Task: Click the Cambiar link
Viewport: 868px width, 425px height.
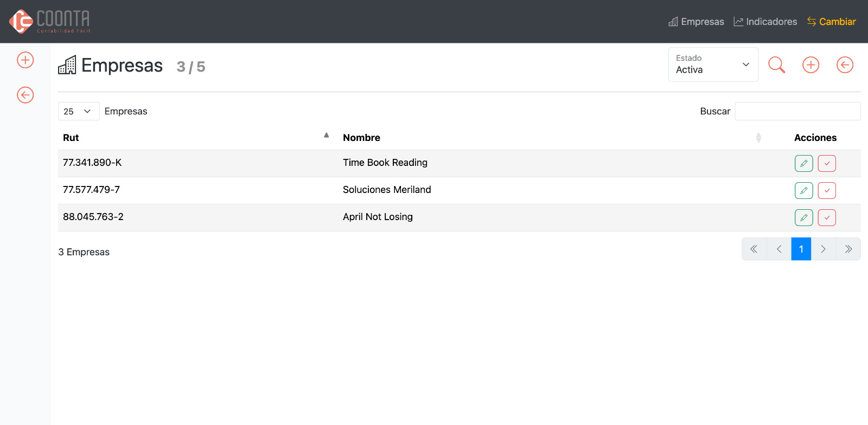Action: (831, 22)
